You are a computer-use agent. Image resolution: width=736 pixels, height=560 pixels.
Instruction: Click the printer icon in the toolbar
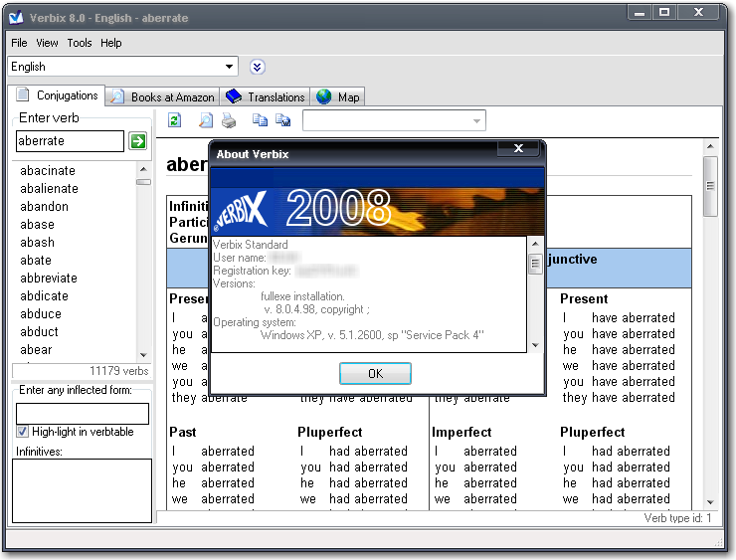tap(229, 121)
